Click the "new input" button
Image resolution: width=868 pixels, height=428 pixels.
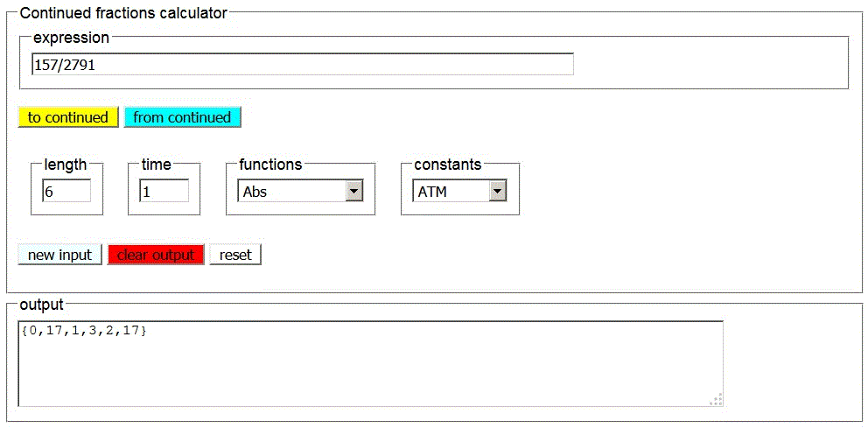click(x=59, y=255)
